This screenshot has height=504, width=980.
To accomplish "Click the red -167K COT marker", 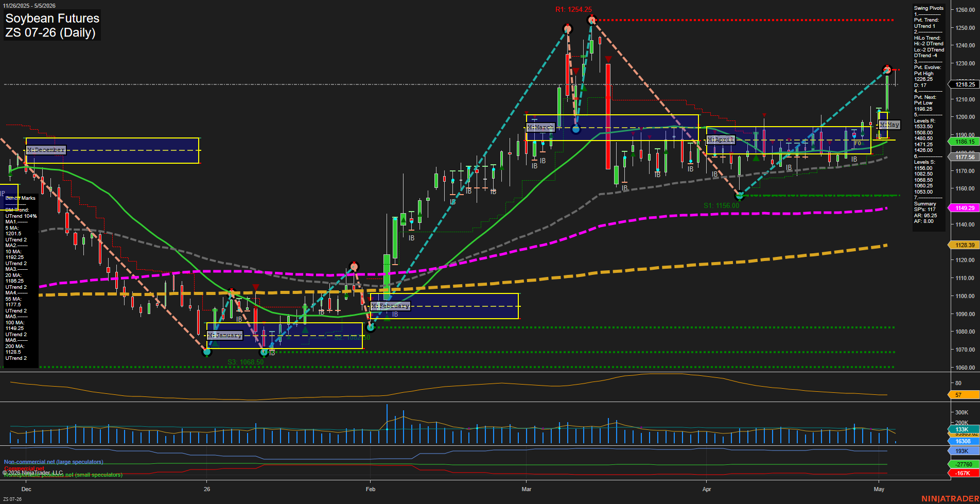I will click(x=964, y=473).
